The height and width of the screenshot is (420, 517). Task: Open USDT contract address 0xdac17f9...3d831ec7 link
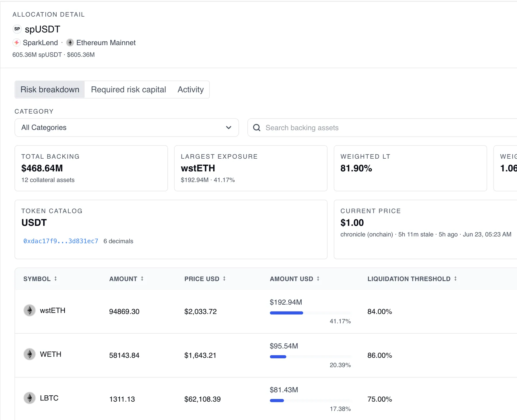click(x=61, y=241)
